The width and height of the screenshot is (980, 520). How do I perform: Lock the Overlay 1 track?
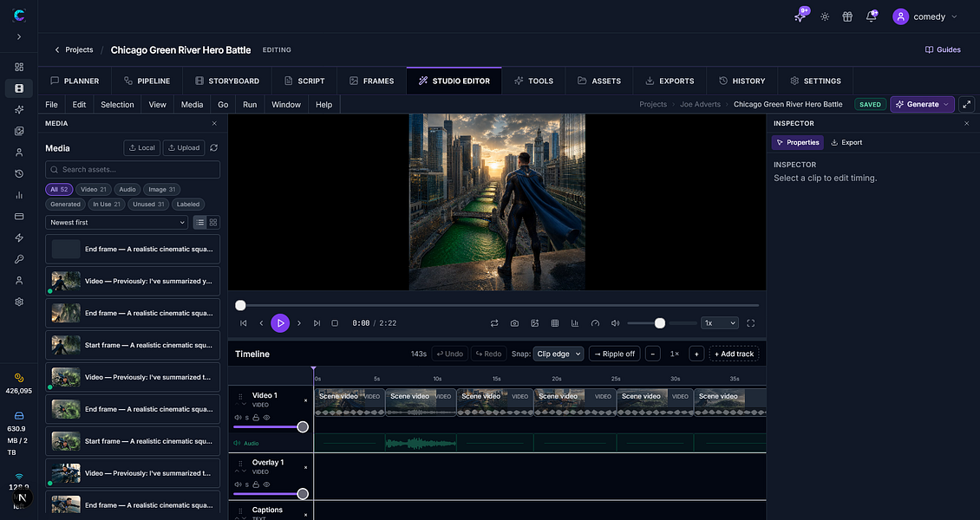tap(256, 484)
